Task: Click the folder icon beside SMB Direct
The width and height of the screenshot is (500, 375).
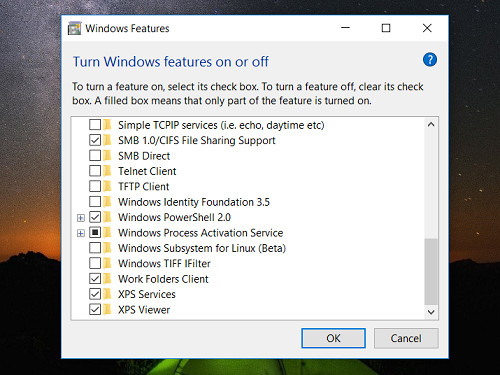Action: pyautogui.click(x=107, y=156)
